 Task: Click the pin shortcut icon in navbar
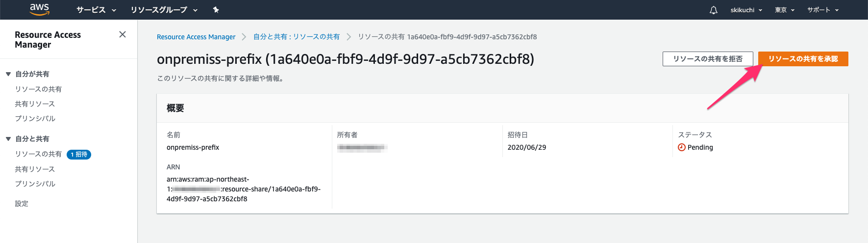[216, 10]
